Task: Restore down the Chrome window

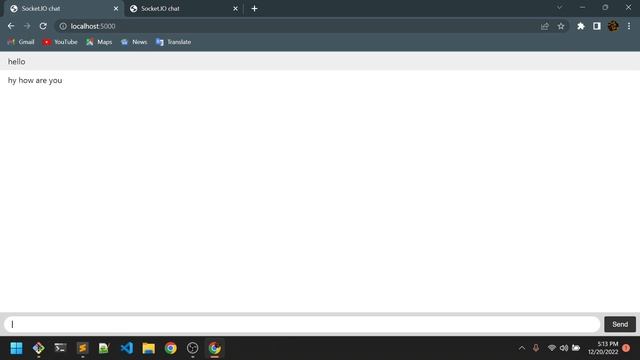Action: (605, 7)
